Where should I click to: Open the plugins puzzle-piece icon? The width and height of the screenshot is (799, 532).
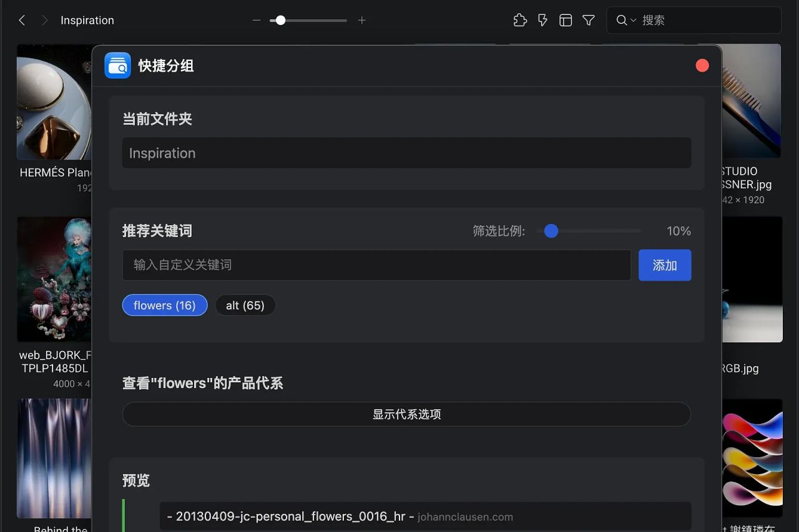[x=520, y=21]
